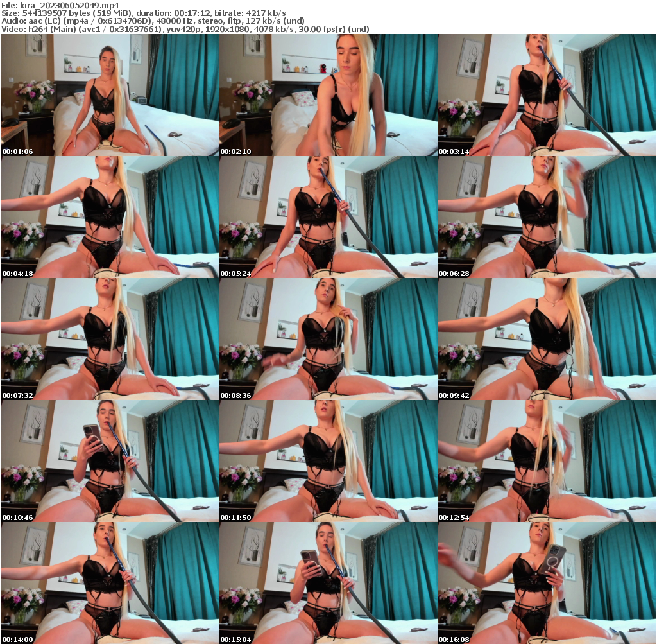Open the thumbnail at 00:11:50
The height and width of the screenshot is (644, 657).
coord(328,456)
